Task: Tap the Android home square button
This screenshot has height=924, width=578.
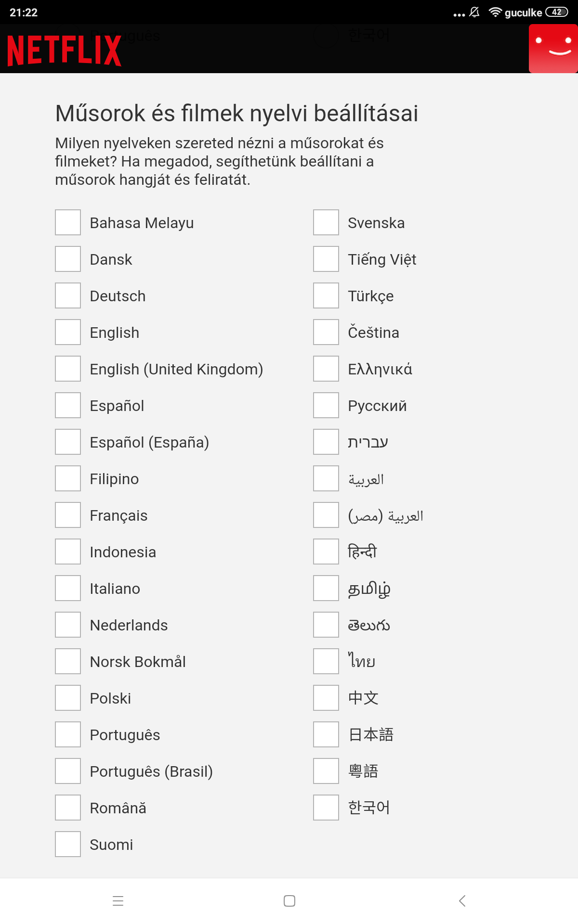Action: 289,901
